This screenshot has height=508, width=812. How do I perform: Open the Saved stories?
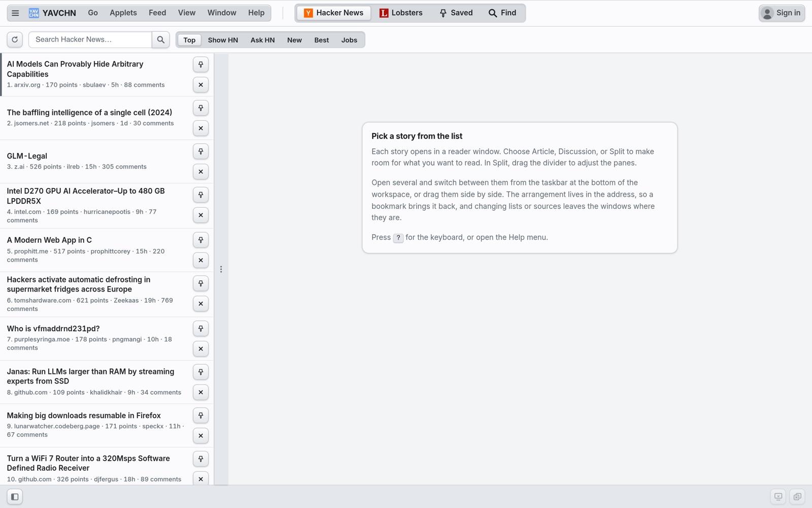coord(456,13)
